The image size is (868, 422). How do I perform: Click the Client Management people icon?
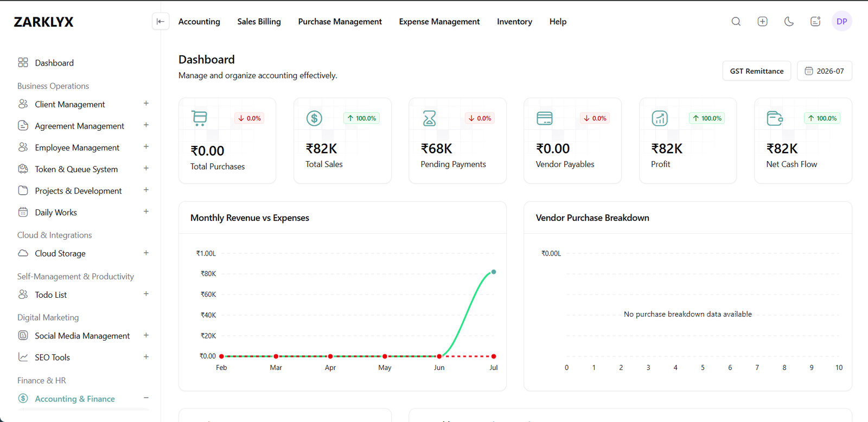23,104
